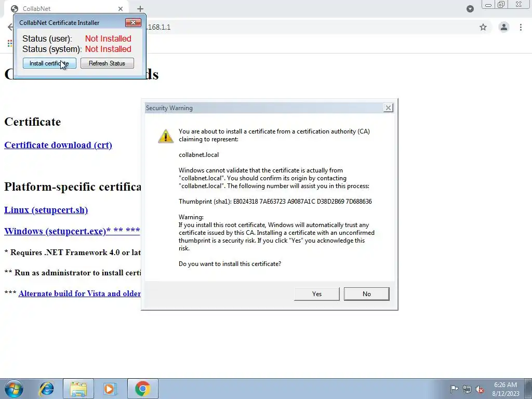Bookmark this page with star icon
532x399 pixels.
483,27
